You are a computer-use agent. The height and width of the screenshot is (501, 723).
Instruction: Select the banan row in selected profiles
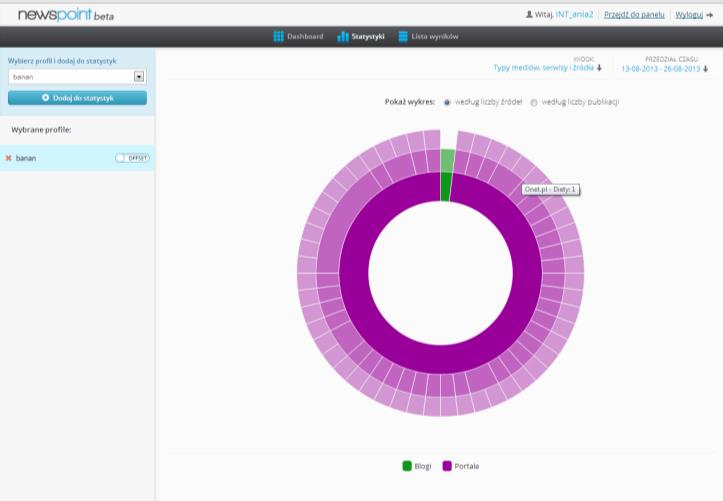tap(77, 158)
